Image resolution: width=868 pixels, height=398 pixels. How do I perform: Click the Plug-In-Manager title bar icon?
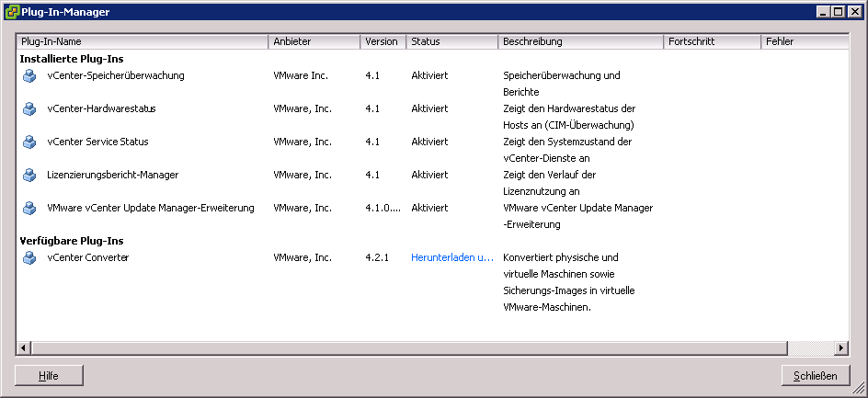11,11
